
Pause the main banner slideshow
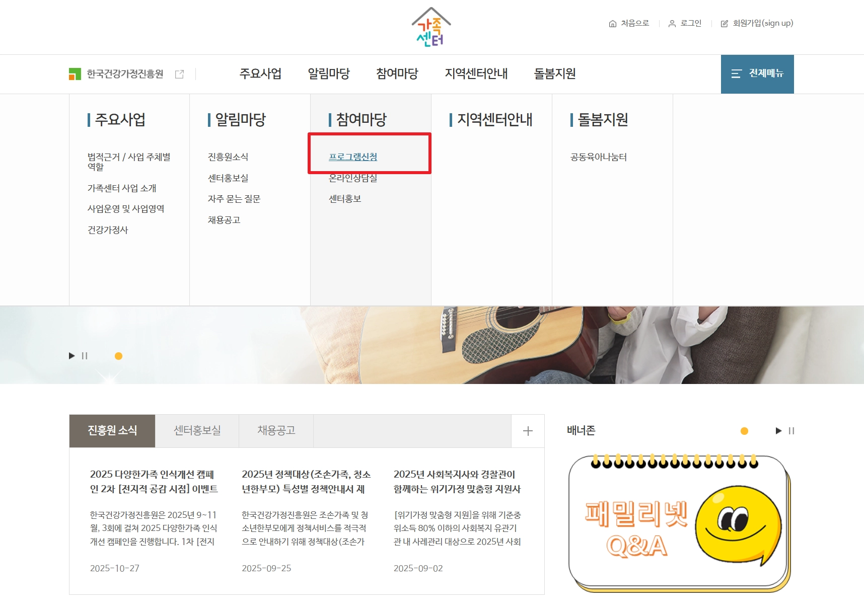[x=84, y=356]
